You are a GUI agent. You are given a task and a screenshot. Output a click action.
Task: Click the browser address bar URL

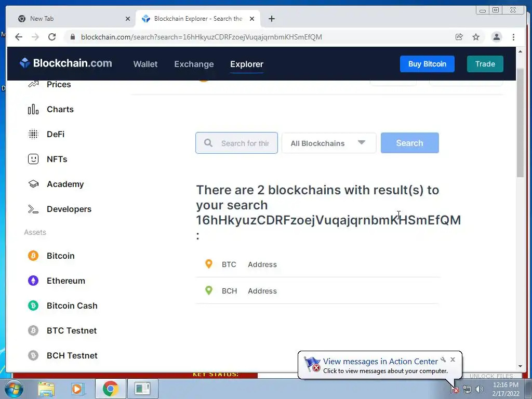[202, 37]
